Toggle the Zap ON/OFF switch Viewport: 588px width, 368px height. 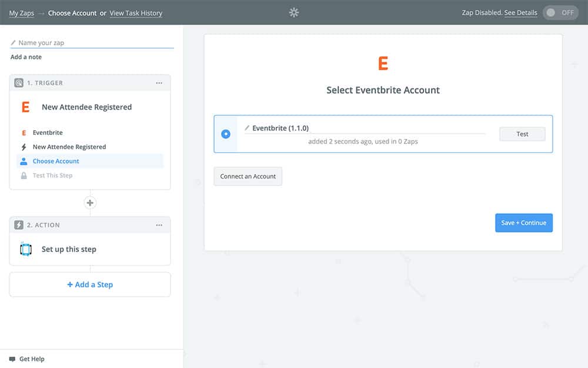(x=560, y=13)
